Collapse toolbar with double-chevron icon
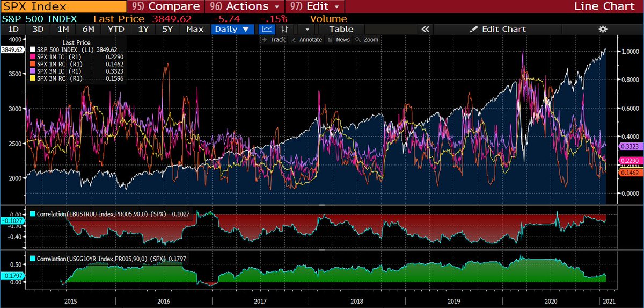This screenshot has width=644, height=308. coord(425,29)
